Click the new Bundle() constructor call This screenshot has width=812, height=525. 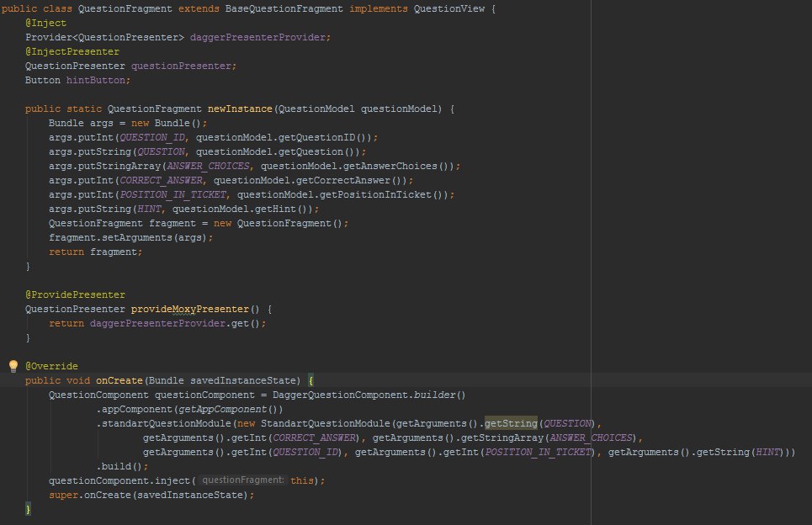click(166, 123)
